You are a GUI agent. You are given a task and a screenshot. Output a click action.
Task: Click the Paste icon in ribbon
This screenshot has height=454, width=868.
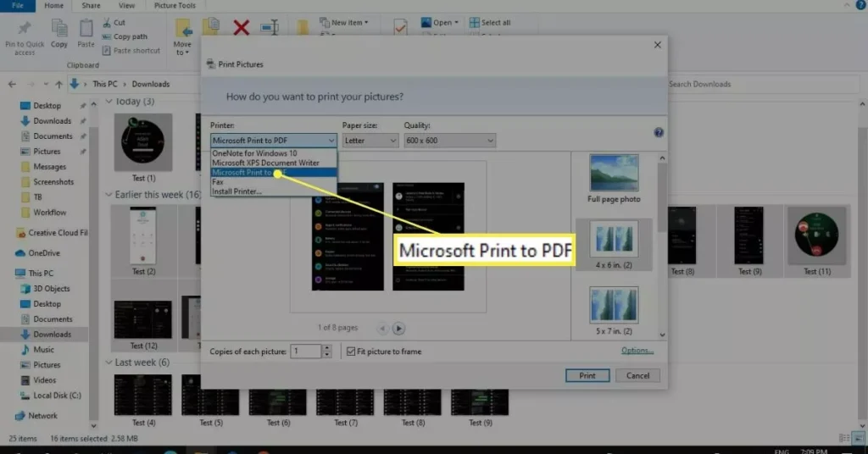tap(86, 28)
